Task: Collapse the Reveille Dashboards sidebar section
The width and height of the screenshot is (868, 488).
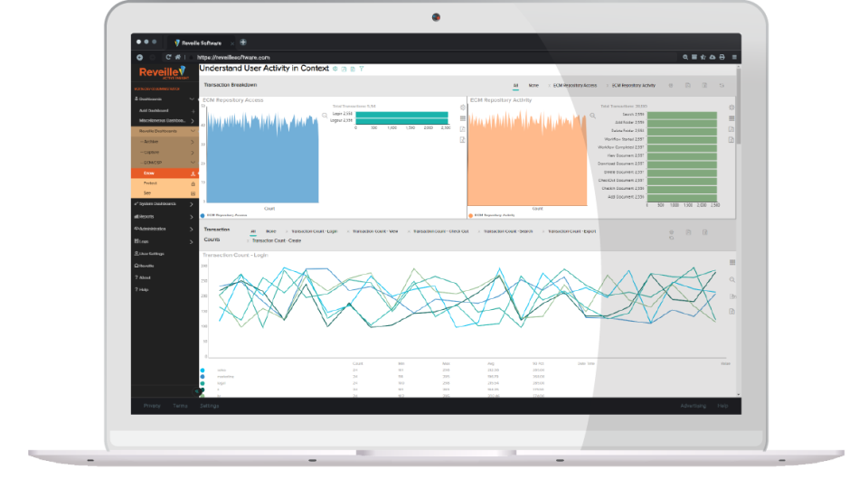Action: click(193, 131)
